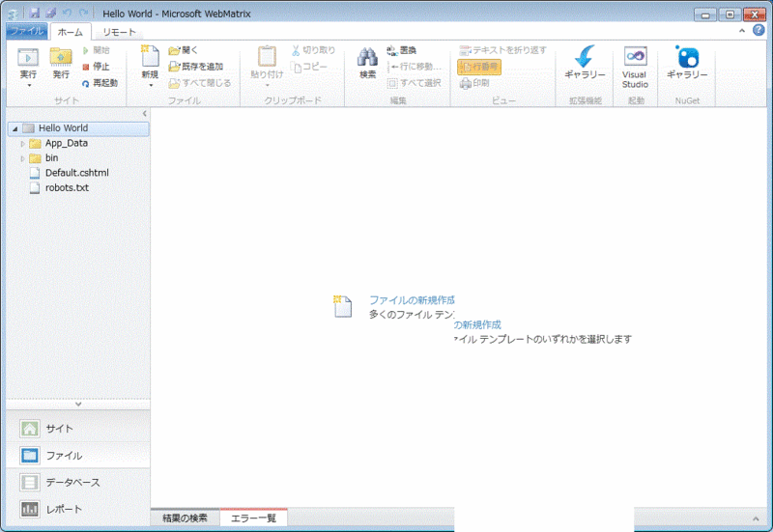The image size is (773, 532).
Task: Click the 貼り付け paste icon
Action: pyautogui.click(x=267, y=57)
